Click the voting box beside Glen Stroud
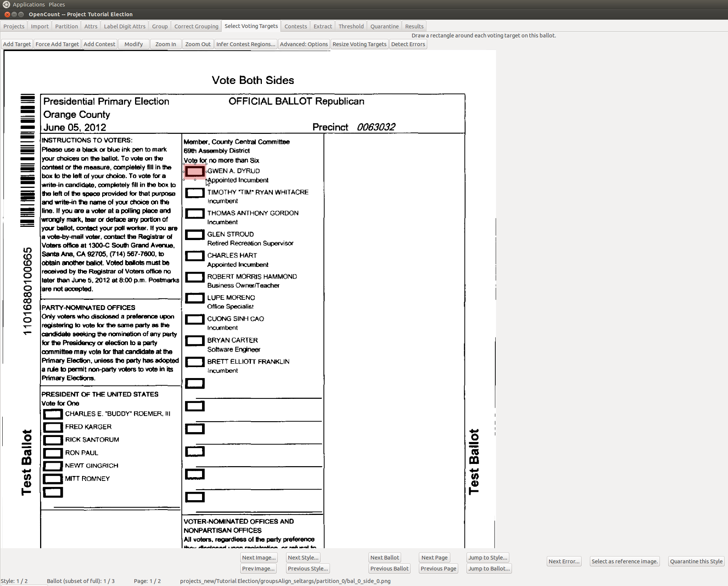The image size is (728, 586). 195,235
